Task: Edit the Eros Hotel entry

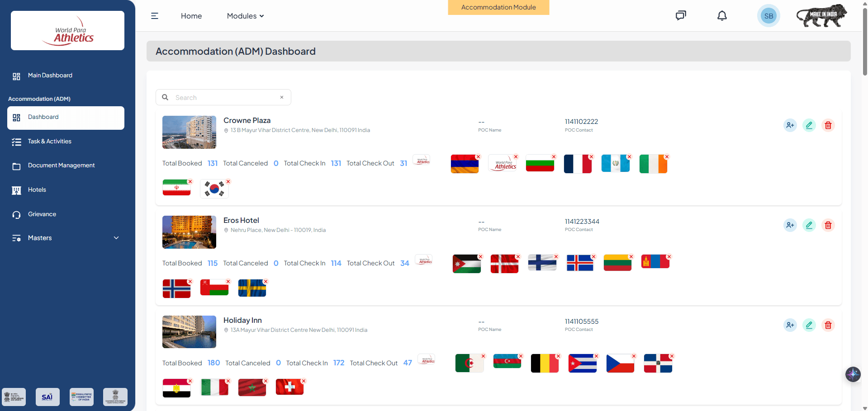Action: point(809,225)
